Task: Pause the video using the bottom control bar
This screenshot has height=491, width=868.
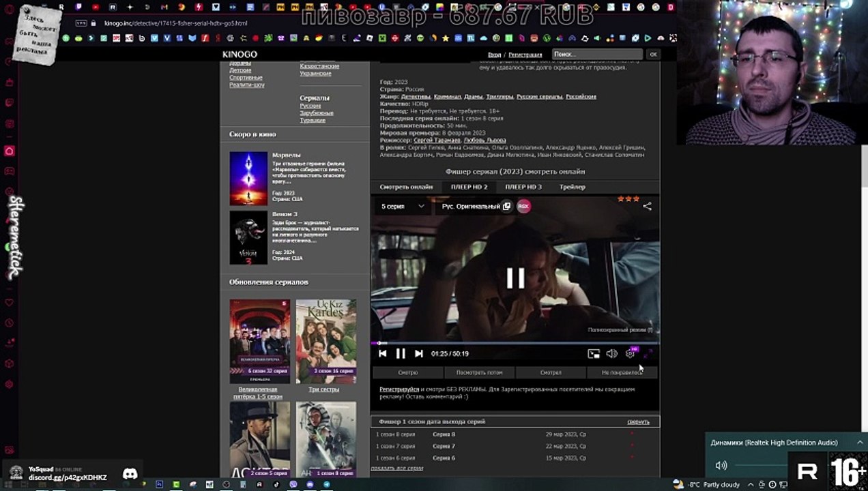Action: [401, 353]
